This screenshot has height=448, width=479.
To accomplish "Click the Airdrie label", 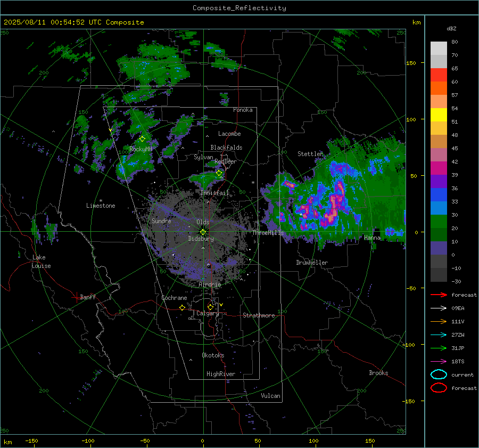I will pos(210,284).
